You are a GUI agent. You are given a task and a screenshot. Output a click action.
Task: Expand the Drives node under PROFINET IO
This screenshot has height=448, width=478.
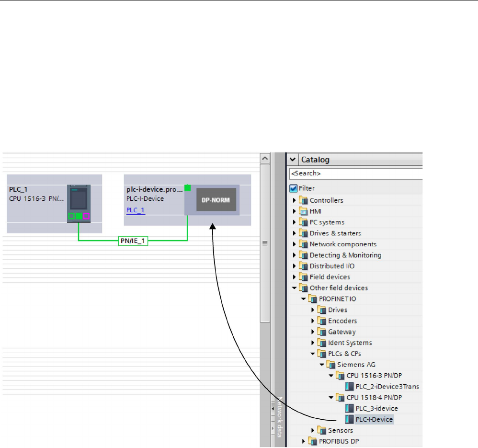(x=312, y=310)
